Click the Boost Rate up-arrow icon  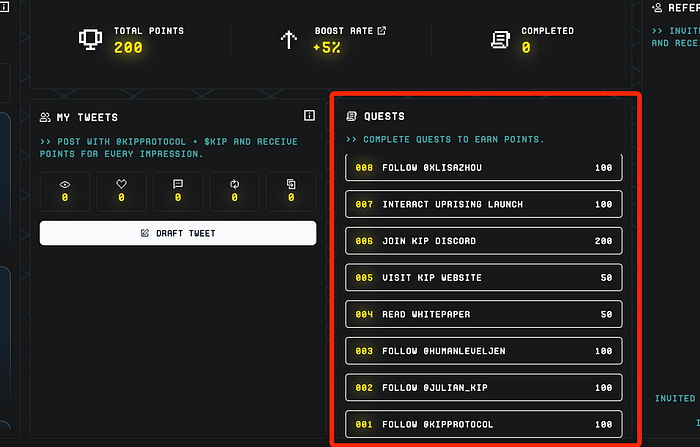coord(289,40)
